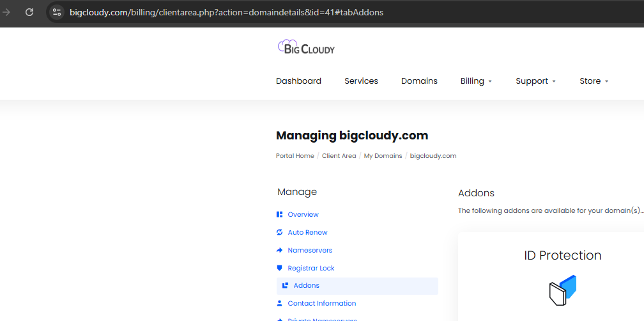The height and width of the screenshot is (321, 644).
Task: Click the Registrar Lock shield icon
Action: (280, 268)
